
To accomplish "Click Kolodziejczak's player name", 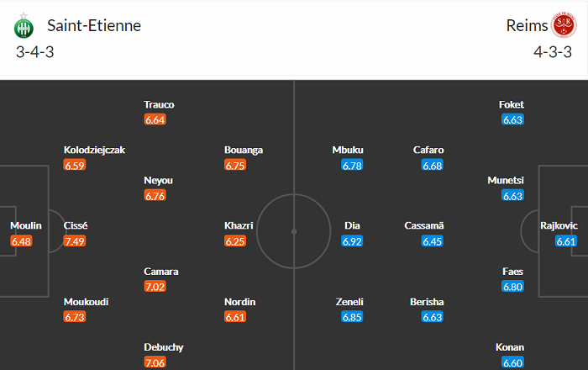I will pyautogui.click(x=94, y=151).
